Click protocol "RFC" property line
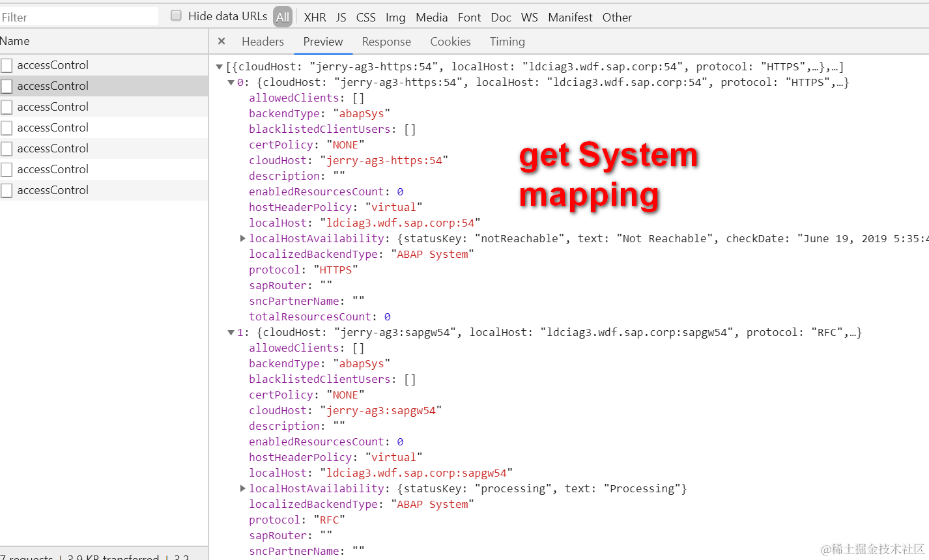929x560 pixels. [x=297, y=520]
